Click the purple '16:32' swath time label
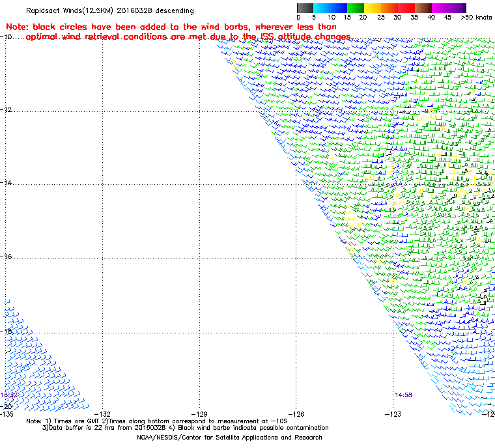495x448 pixels. [9, 395]
